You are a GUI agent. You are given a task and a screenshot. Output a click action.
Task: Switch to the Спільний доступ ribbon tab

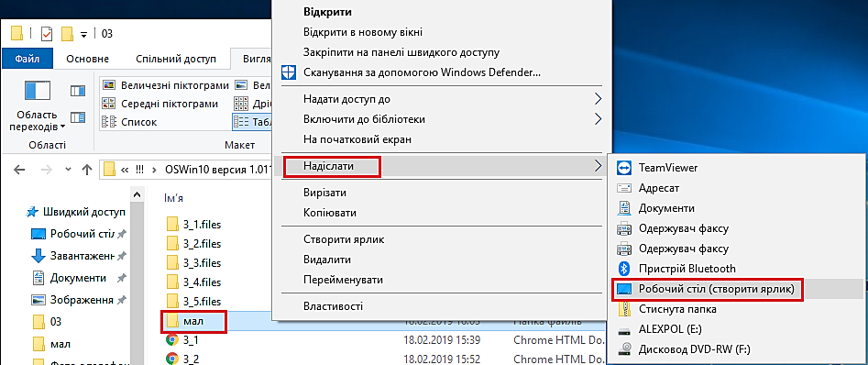point(176,60)
